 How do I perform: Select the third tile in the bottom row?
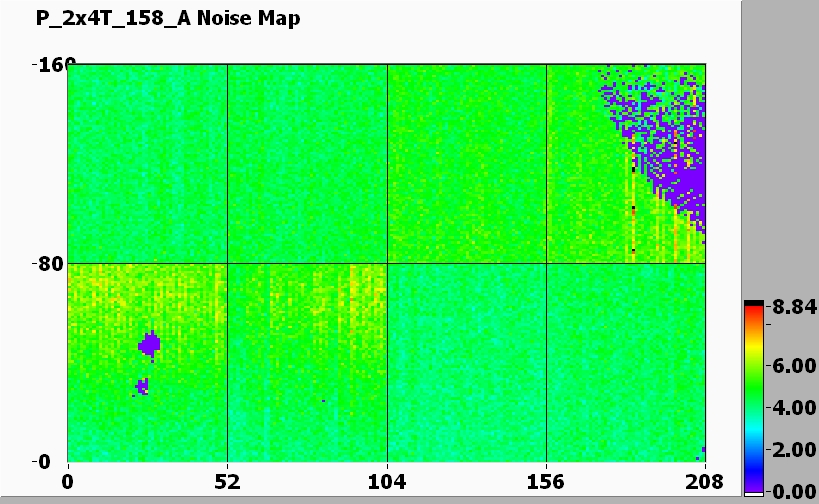point(466,362)
